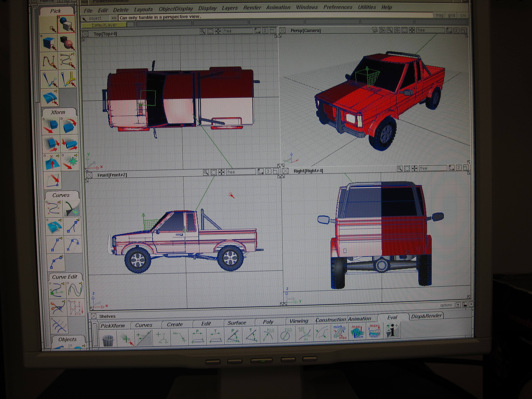Open the 'free' dropdown in the Top view header
The image size is (532, 399).
[238, 31]
